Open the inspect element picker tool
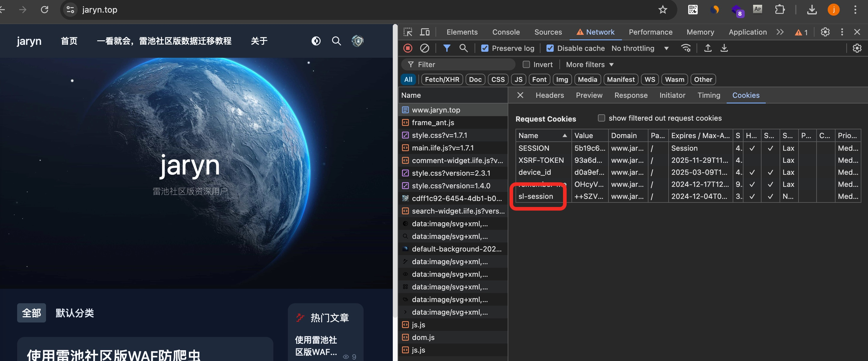 [408, 32]
